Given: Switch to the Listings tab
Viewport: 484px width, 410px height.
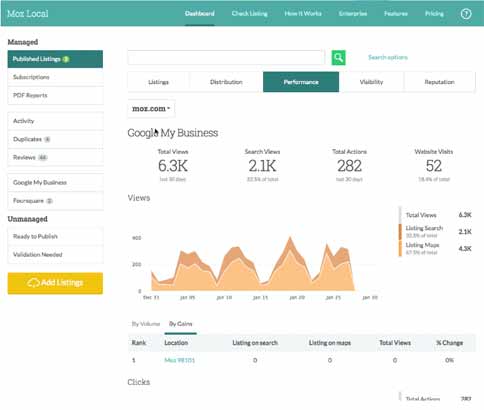Looking at the screenshot, I should click(158, 82).
